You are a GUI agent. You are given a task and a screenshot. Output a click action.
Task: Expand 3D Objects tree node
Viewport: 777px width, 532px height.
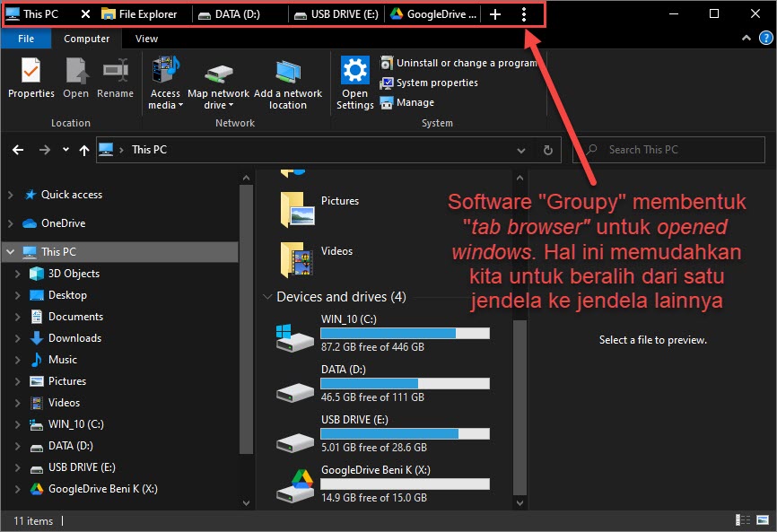(18, 274)
